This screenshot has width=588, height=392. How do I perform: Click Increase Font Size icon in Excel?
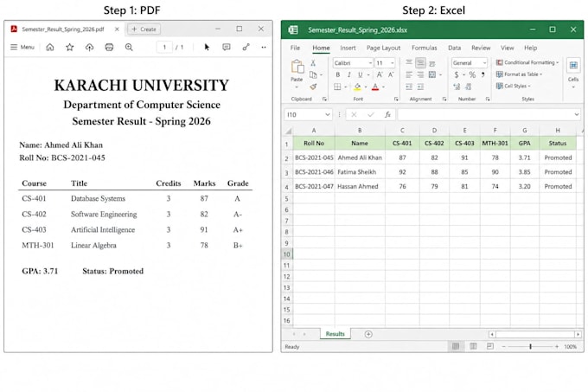pos(380,74)
